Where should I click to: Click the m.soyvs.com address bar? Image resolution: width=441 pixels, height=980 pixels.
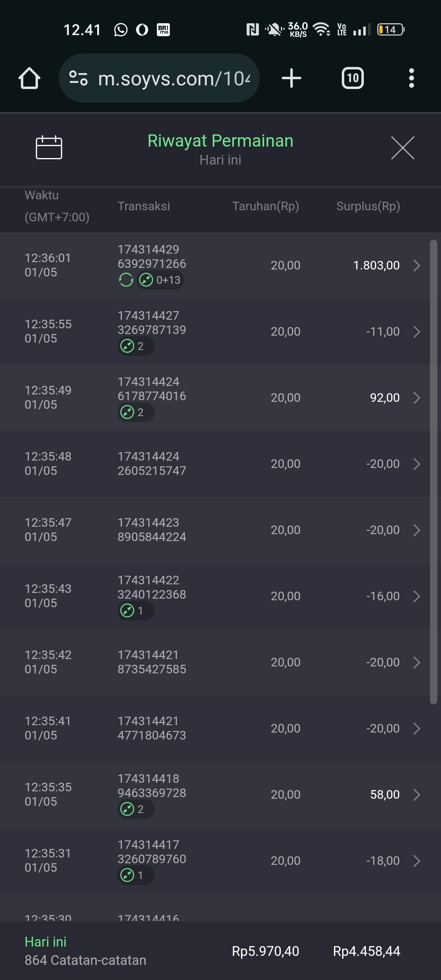click(174, 78)
